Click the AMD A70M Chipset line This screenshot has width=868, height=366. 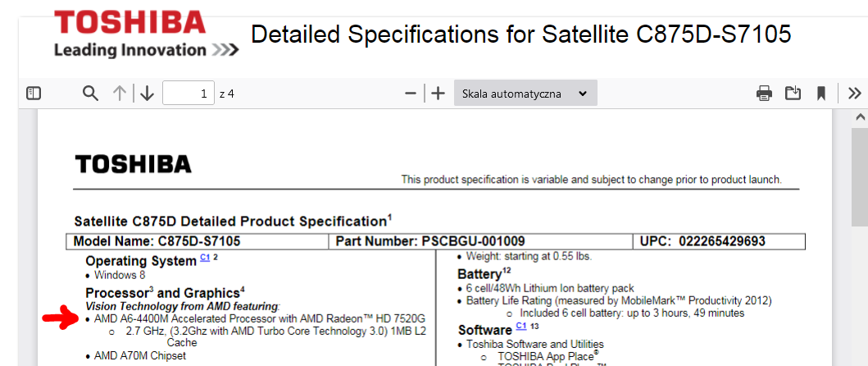[140, 355]
